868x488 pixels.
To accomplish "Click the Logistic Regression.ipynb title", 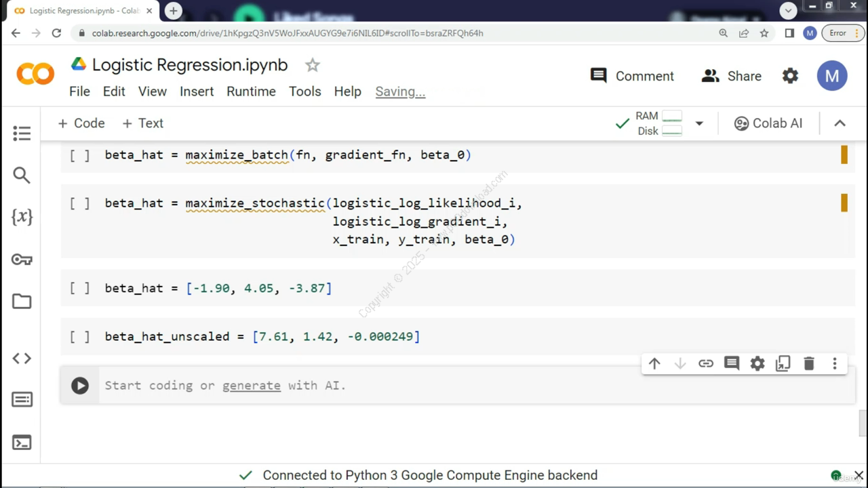I will [x=190, y=65].
